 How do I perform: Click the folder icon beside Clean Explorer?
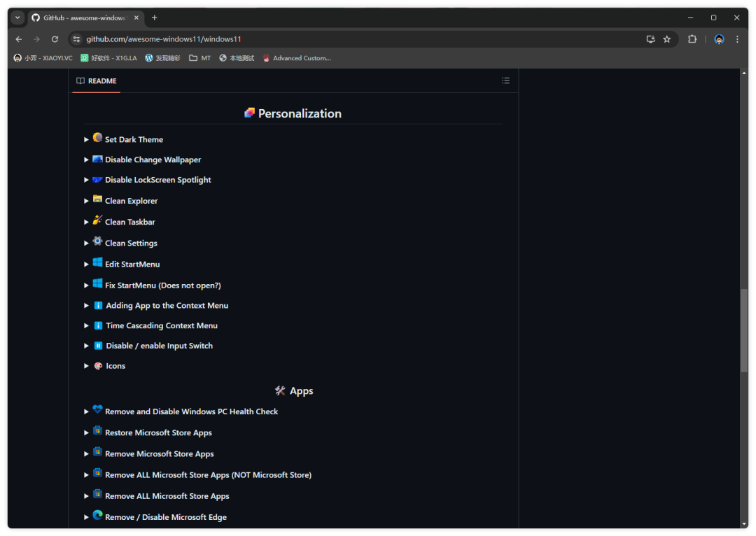point(97,199)
